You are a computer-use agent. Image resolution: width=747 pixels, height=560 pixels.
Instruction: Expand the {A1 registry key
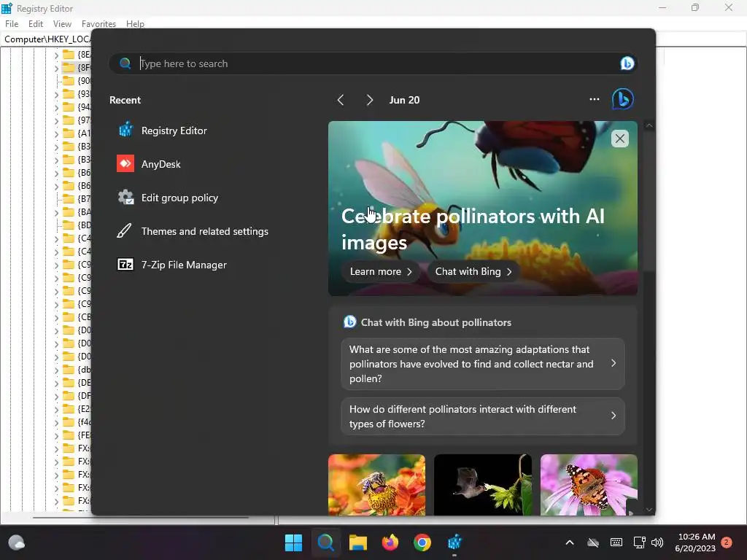[x=56, y=134]
